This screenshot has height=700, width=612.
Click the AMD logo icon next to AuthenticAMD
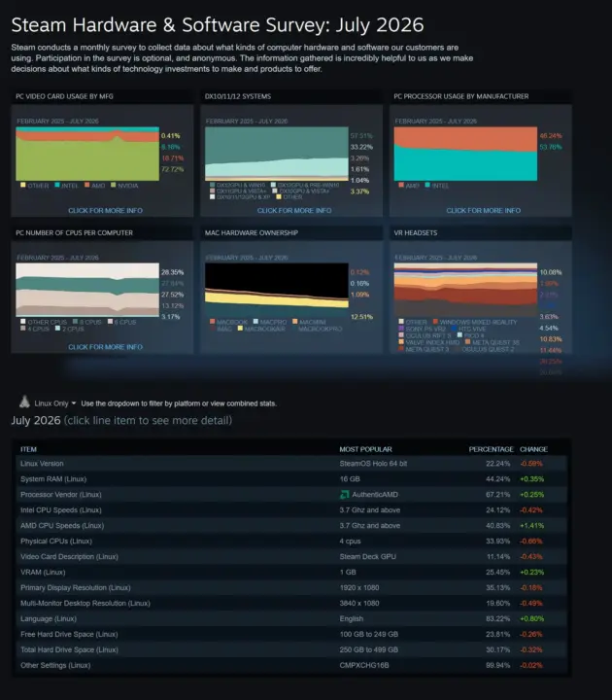(x=344, y=495)
